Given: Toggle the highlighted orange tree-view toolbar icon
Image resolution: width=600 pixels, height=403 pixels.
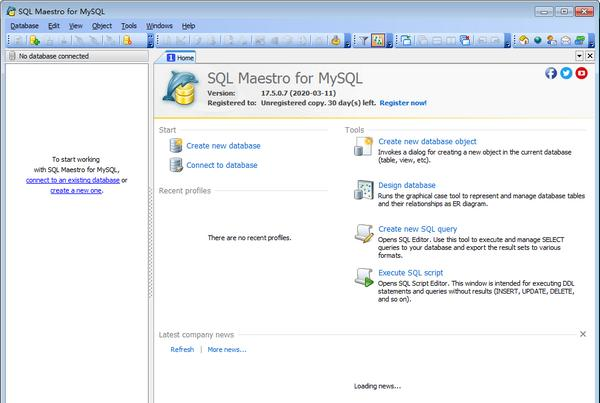Looking at the screenshot, I should [x=378, y=40].
